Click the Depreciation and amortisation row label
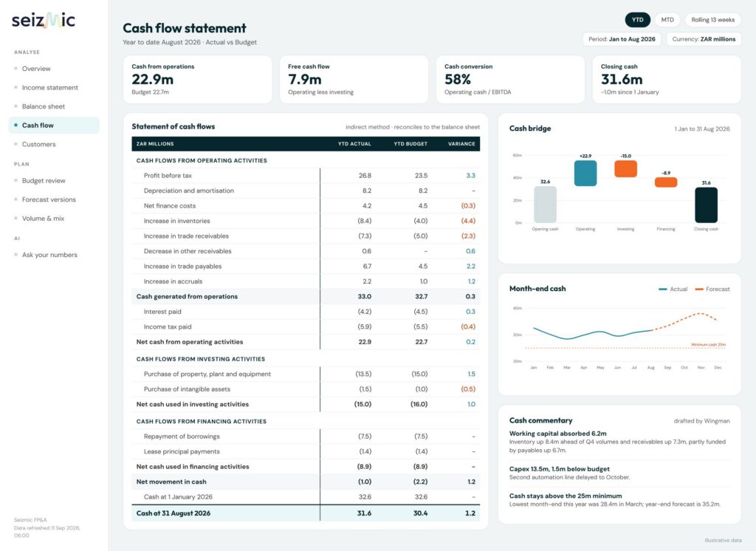Viewport: 756px width, 551px height. click(x=188, y=191)
